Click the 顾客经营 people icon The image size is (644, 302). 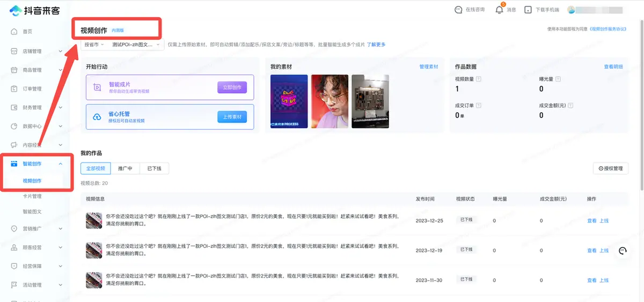[x=14, y=248]
